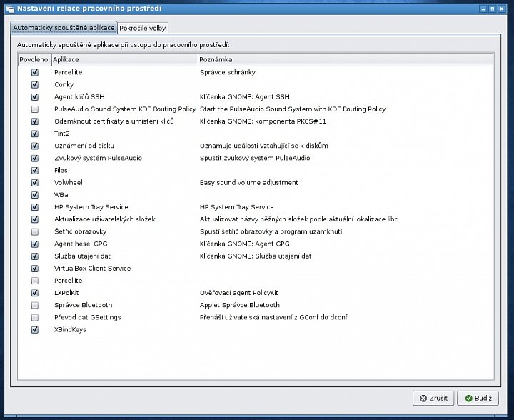
Task: Toggle HP System Tray Service checkbox
Action: coord(35,207)
